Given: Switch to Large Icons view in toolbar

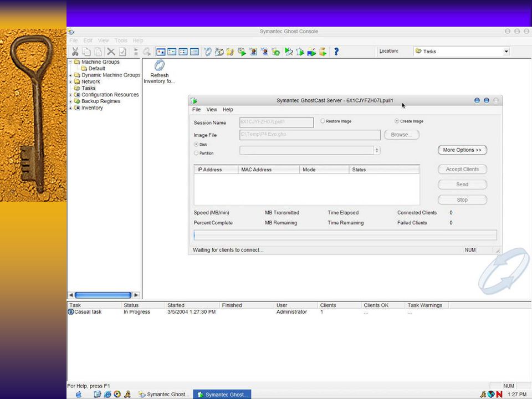Looking at the screenshot, I should [x=161, y=52].
